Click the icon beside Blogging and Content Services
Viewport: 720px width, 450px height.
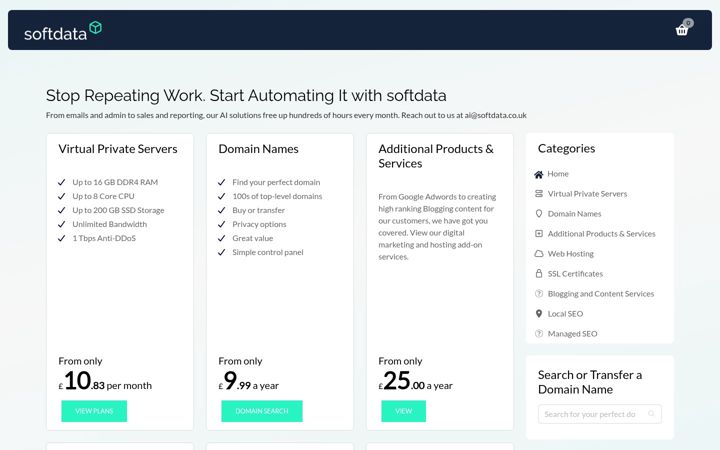pos(539,293)
